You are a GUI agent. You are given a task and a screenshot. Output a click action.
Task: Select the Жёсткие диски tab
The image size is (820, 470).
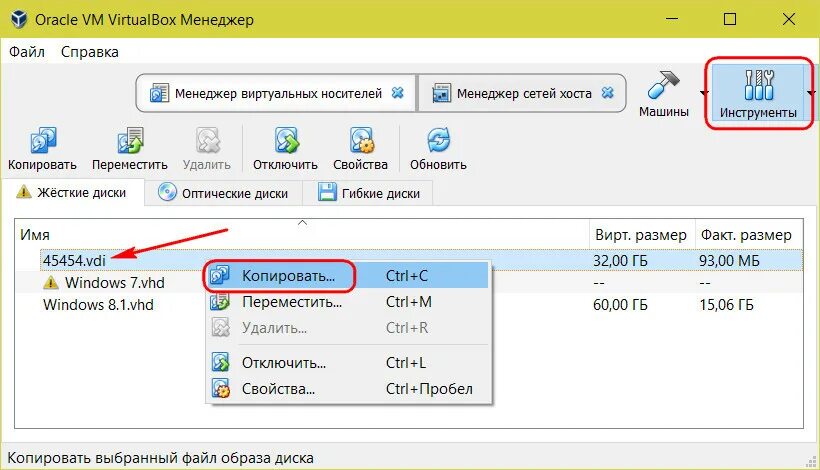click(x=73, y=192)
